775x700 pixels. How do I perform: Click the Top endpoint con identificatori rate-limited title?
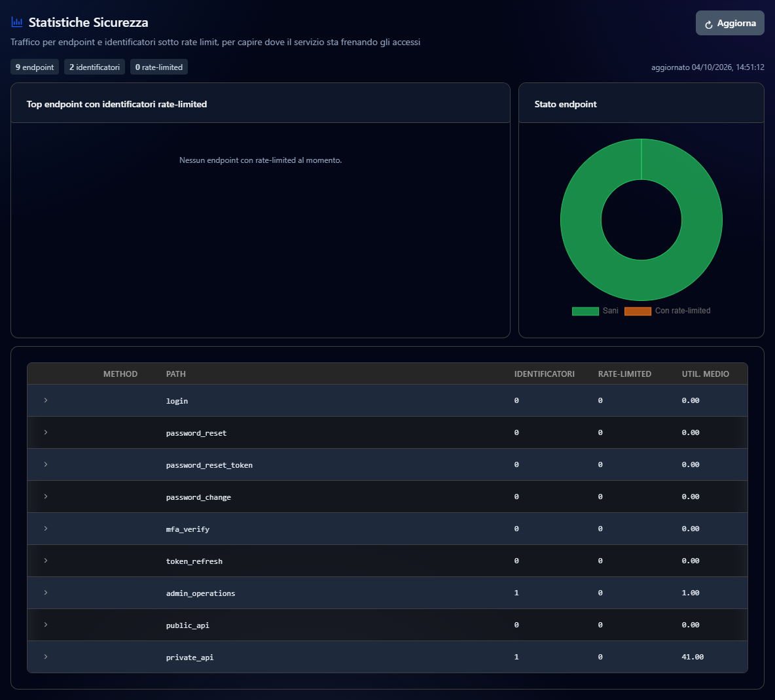point(117,104)
